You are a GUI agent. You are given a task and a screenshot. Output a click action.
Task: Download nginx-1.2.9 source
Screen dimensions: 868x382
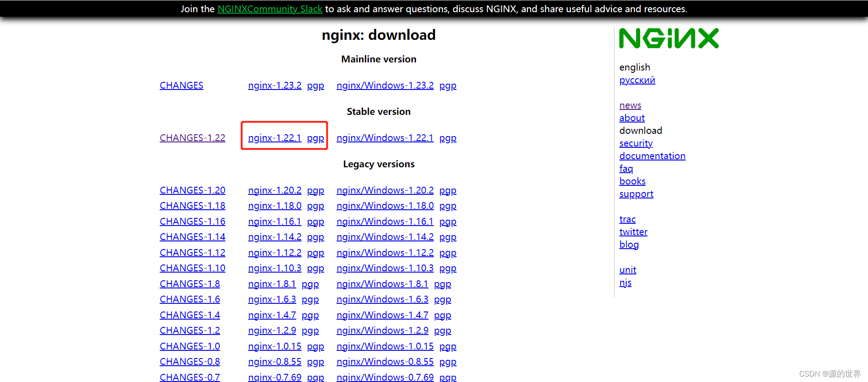click(272, 330)
